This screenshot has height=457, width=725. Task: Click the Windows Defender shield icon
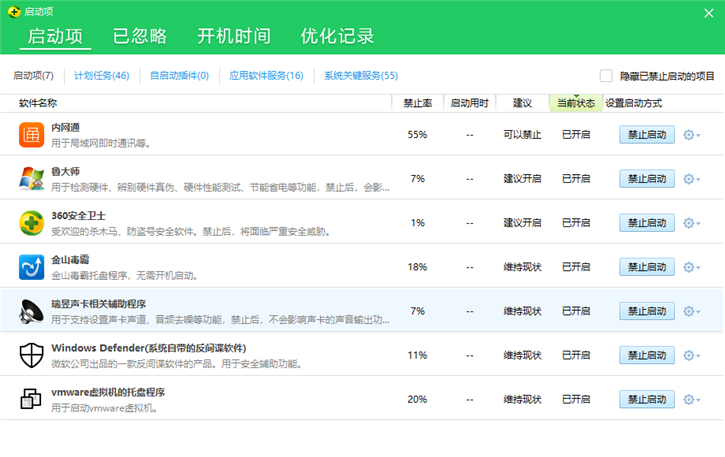click(32, 355)
